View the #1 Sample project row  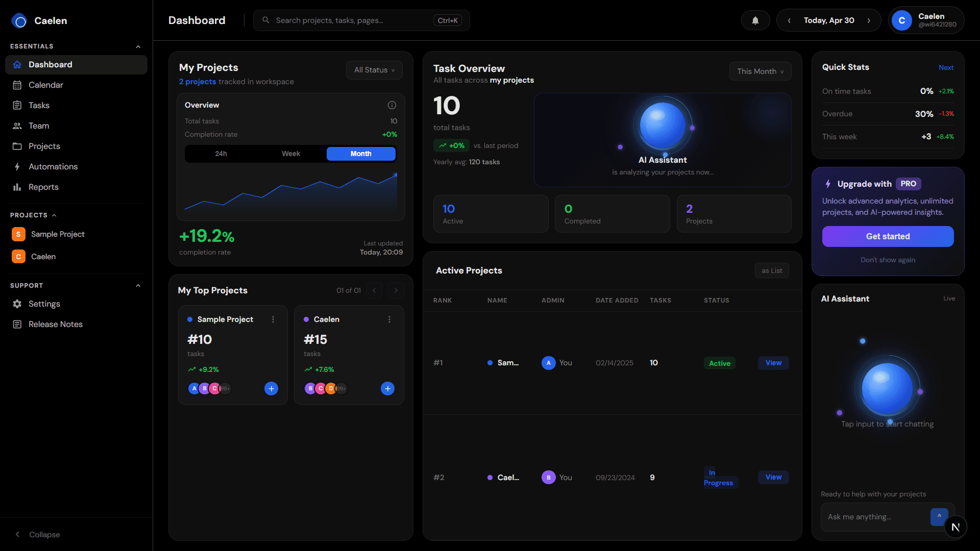pyautogui.click(x=773, y=363)
